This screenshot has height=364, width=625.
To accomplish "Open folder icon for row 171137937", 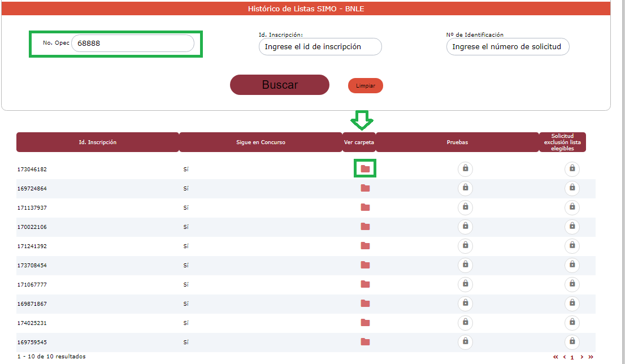I will click(x=365, y=207).
